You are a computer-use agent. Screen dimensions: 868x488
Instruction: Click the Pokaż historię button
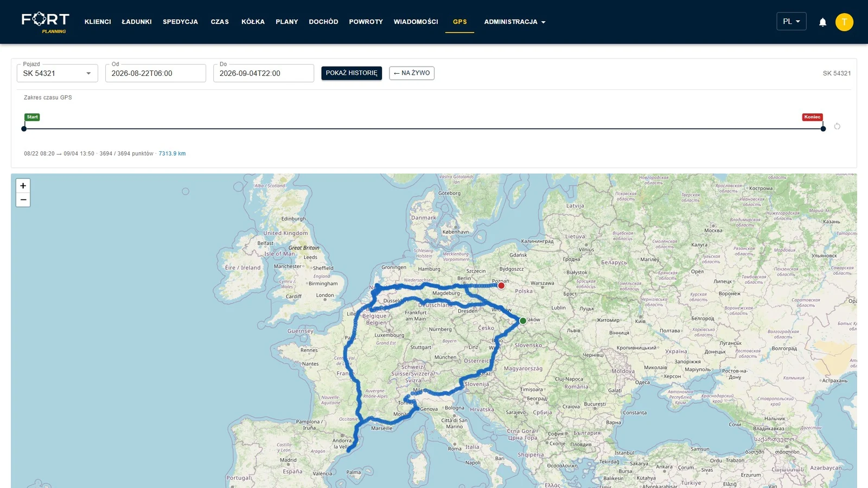(x=352, y=73)
